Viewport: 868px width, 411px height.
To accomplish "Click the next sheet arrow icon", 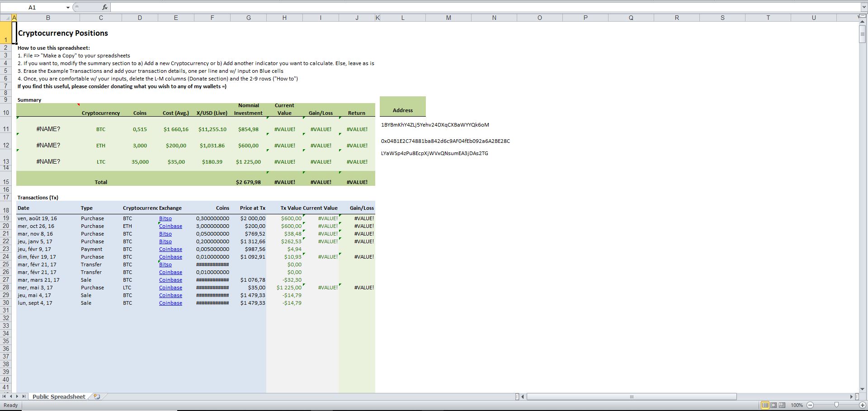I will pos(17,397).
